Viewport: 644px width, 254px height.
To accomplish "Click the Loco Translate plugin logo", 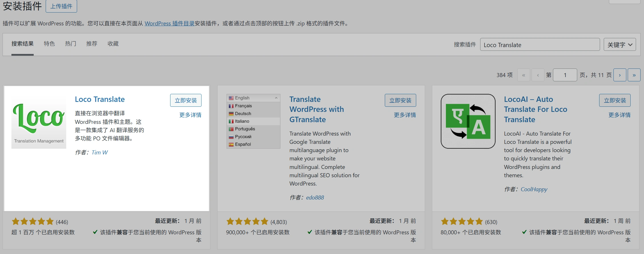I will point(39,121).
